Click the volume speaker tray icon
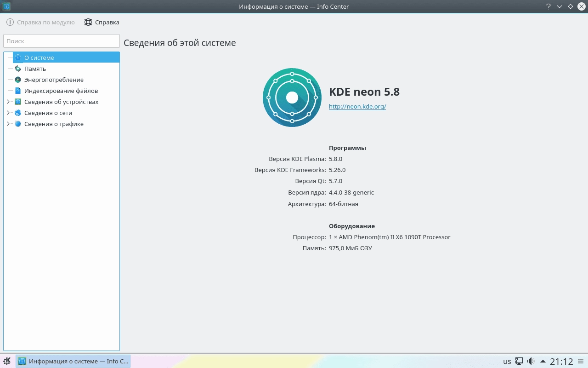Screen dimensions: 588x368 (531, 361)
